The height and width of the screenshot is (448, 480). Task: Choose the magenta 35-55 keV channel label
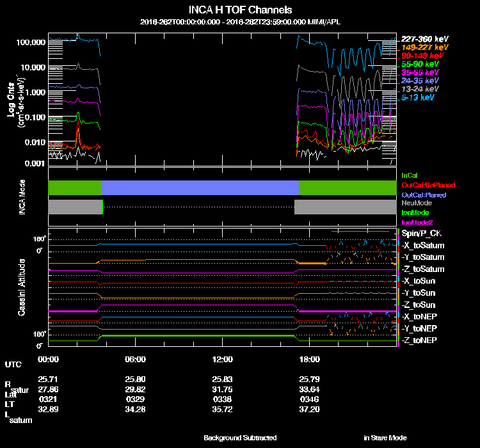pyautogui.click(x=419, y=73)
